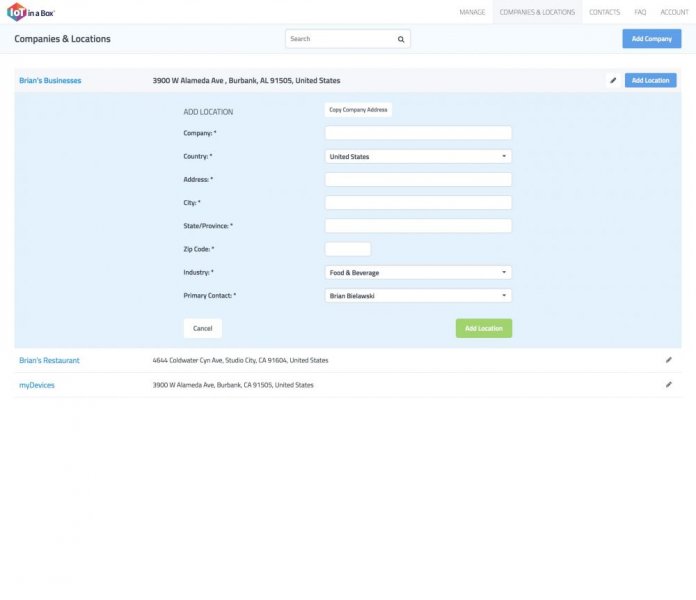The height and width of the screenshot is (600, 696).
Task: Click the Company name input field
Action: click(x=418, y=133)
